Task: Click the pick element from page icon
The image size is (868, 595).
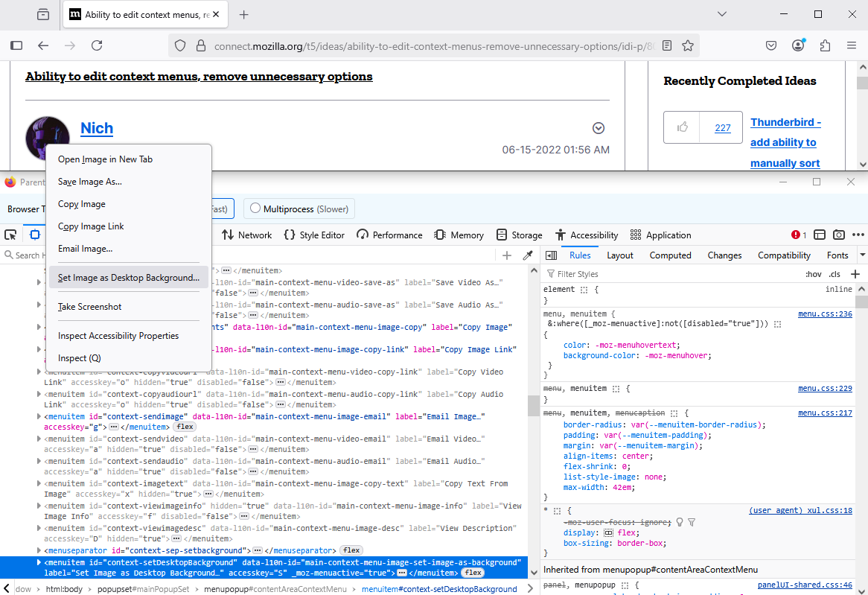Action: coord(10,235)
